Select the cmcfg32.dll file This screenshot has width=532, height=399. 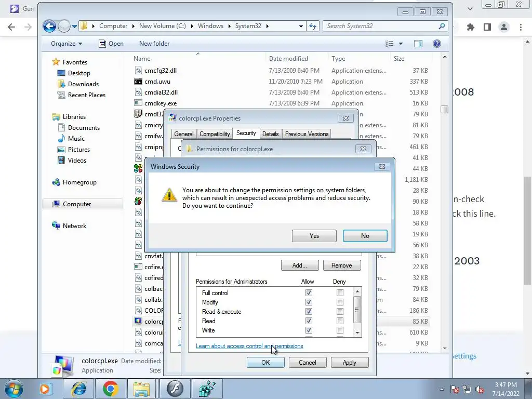161,71
